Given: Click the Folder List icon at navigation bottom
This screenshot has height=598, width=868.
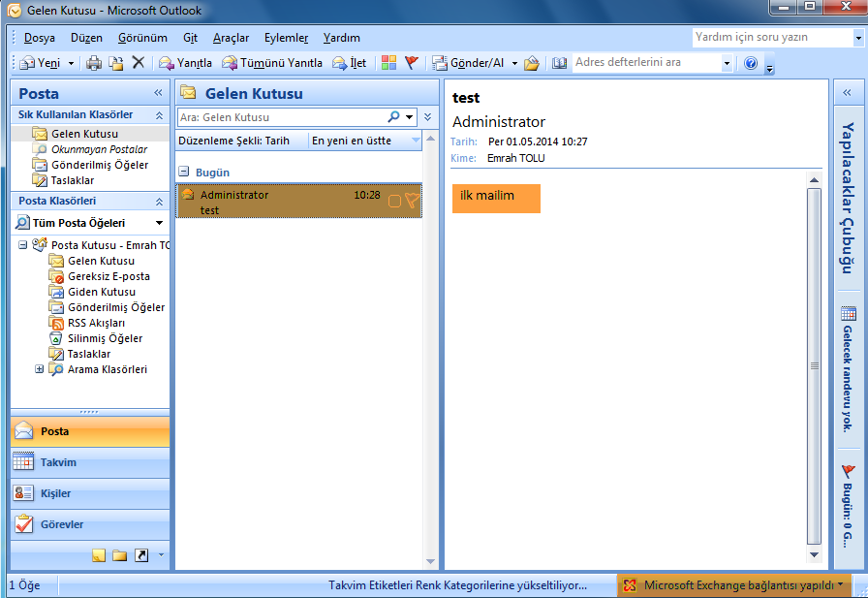Looking at the screenshot, I should click(x=119, y=555).
